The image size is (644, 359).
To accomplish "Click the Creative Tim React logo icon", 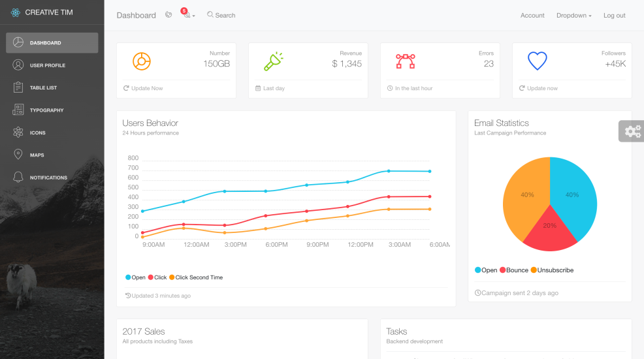I will [x=16, y=12].
